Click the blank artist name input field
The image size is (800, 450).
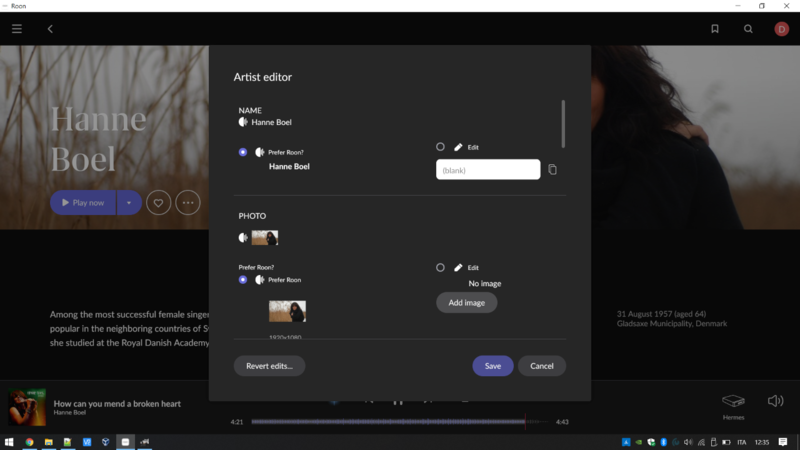point(488,170)
